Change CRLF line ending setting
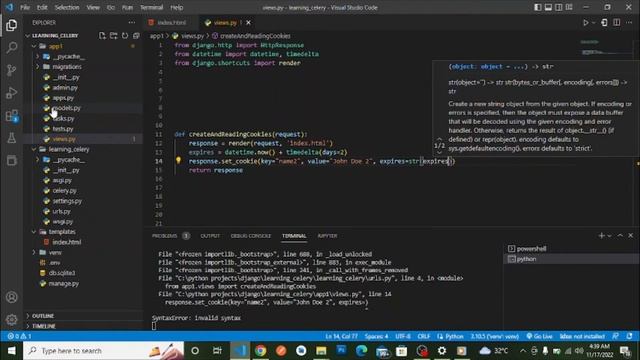Image resolution: width=640 pixels, height=360 pixels. pos(424,336)
